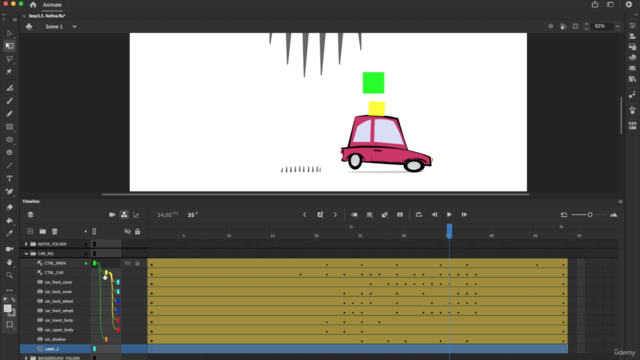This screenshot has width=640, height=360.
Task: Collapse the CAR_RIG layer folder
Action: click(x=26, y=253)
